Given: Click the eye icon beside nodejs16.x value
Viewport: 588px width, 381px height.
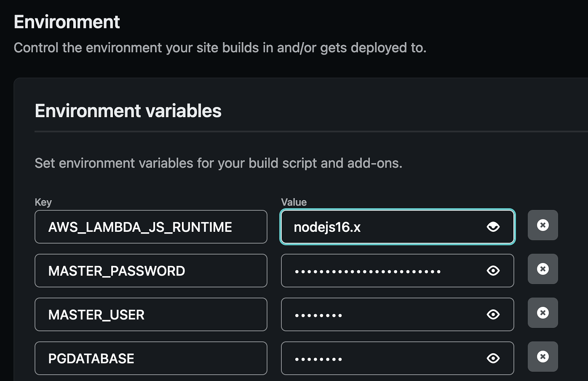Looking at the screenshot, I should [493, 227].
